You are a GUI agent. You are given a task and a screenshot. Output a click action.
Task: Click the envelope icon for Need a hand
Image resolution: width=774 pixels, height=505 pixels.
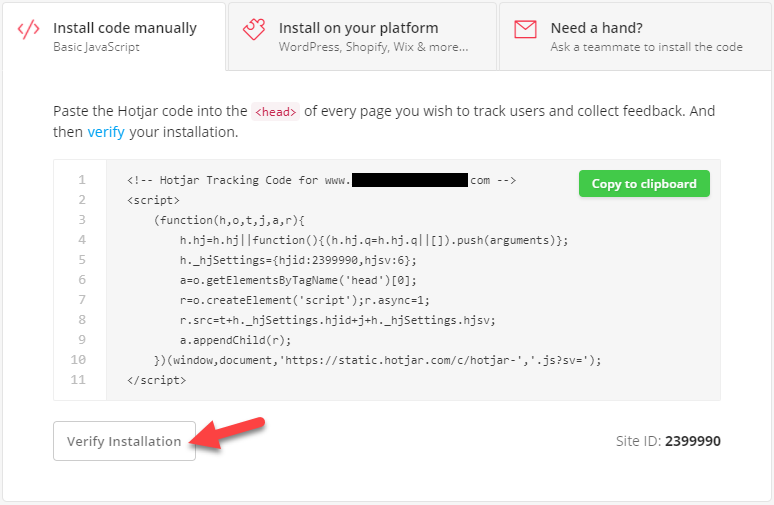click(x=525, y=29)
